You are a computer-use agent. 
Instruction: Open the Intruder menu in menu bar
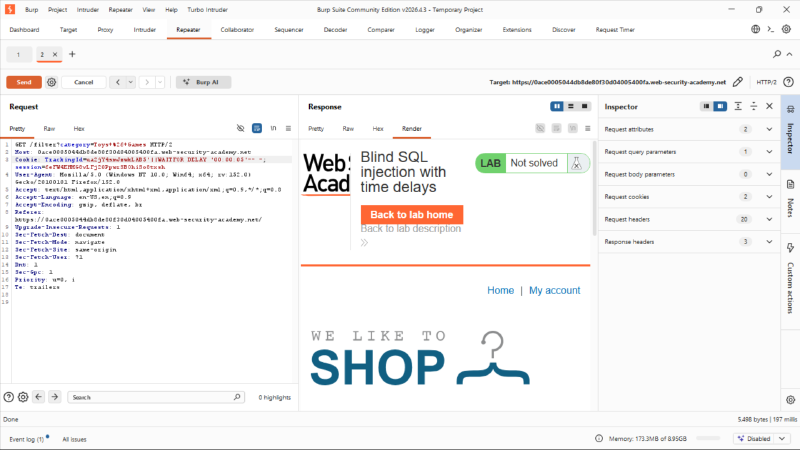click(x=88, y=10)
